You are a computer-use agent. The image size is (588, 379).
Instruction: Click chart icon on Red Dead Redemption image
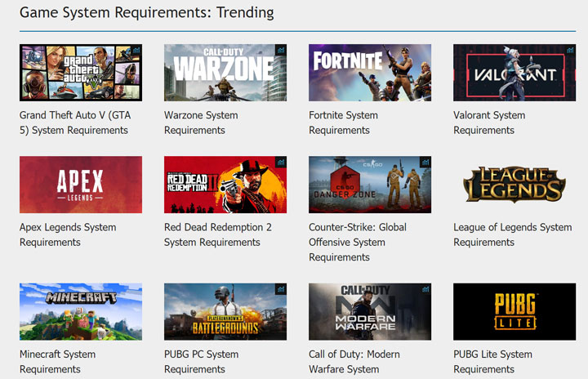pos(281,162)
